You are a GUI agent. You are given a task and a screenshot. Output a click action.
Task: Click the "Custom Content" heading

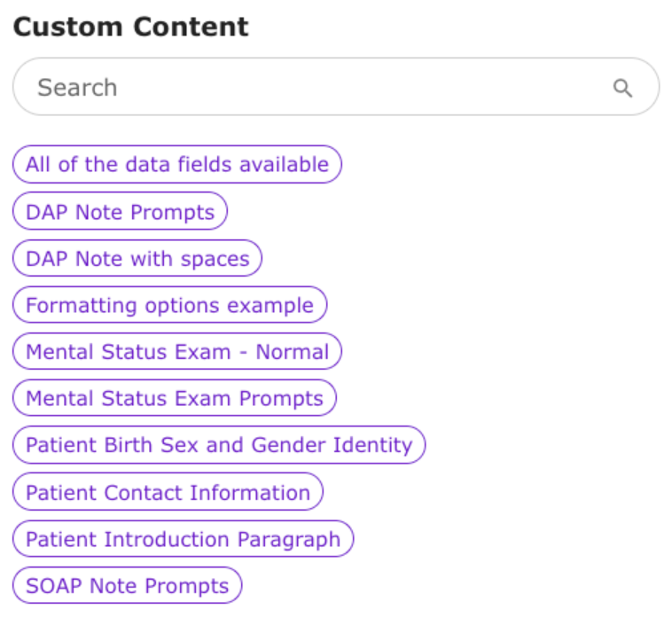point(130,27)
